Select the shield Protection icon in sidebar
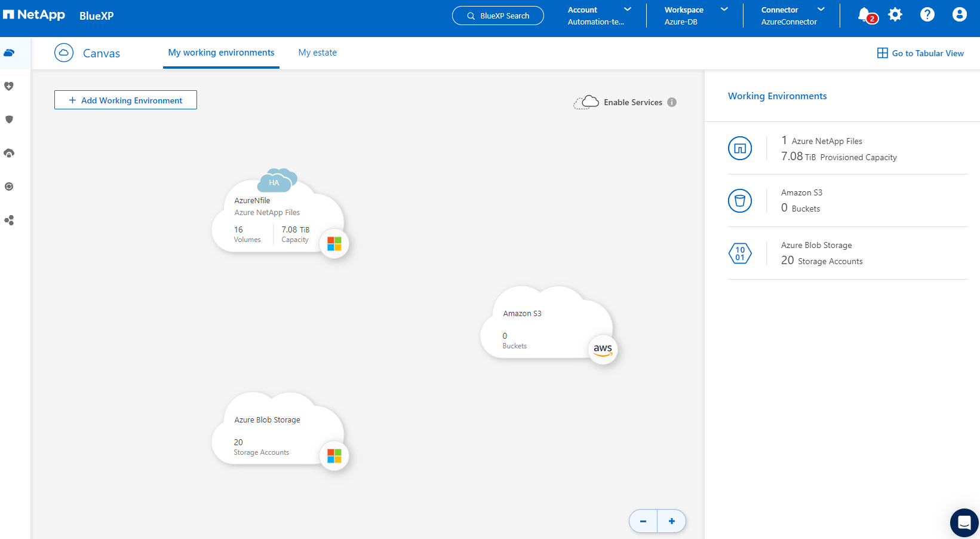 click(9, 120)
